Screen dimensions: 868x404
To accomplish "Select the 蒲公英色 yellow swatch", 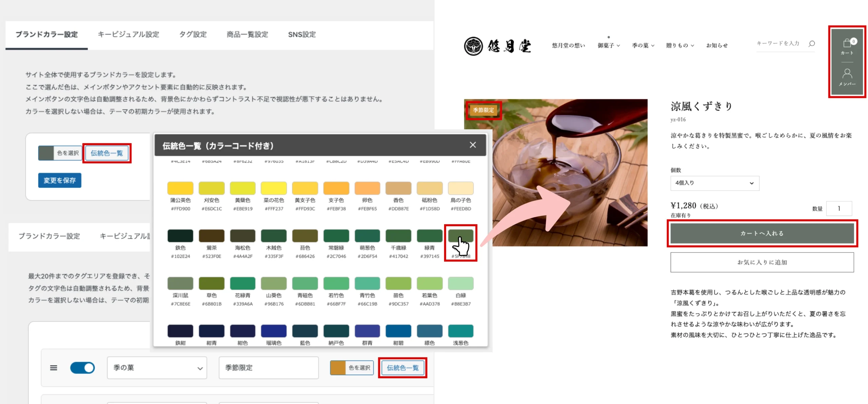I will tap(180, 188).
